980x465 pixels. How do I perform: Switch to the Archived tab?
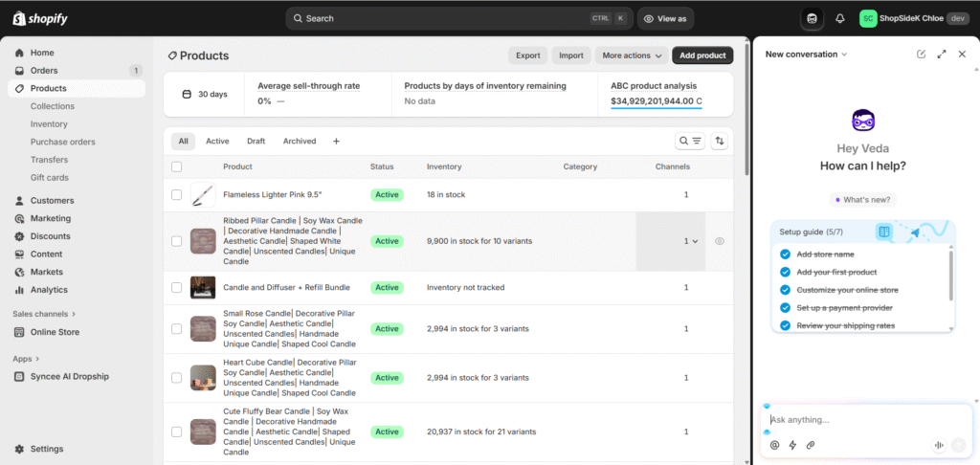[300, 142]
